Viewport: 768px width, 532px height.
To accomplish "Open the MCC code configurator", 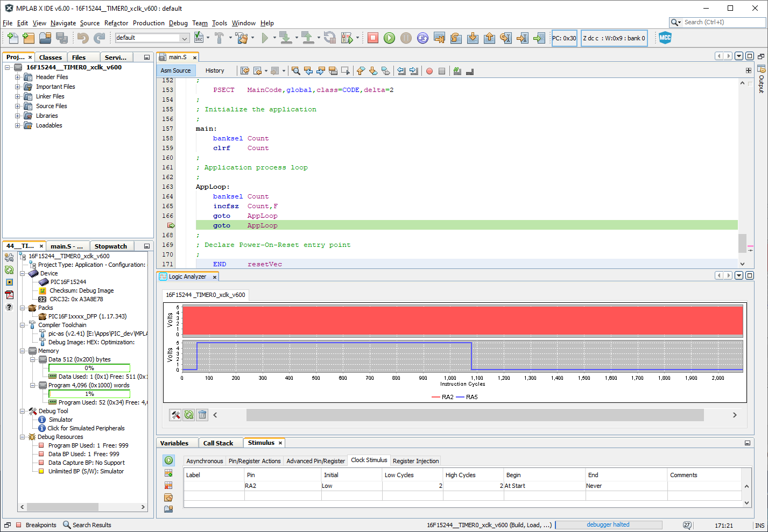I will click(x=665, y=38).
